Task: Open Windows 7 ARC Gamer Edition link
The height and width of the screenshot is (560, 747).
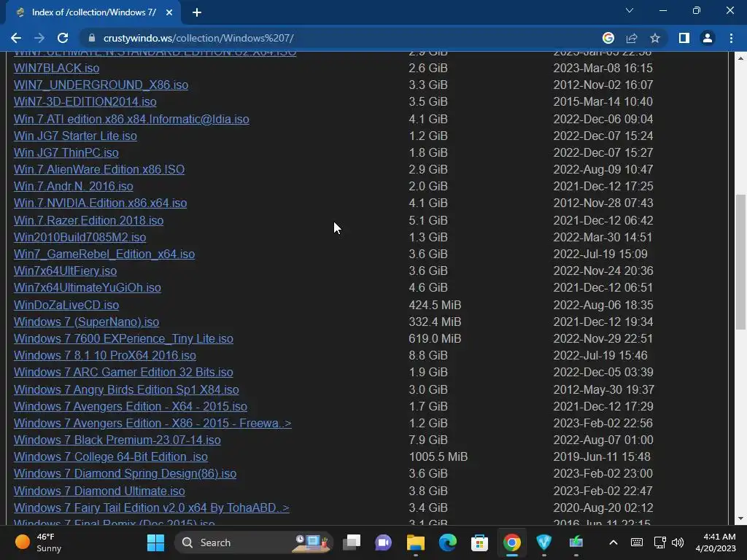Action: click(x=123, y=372)
